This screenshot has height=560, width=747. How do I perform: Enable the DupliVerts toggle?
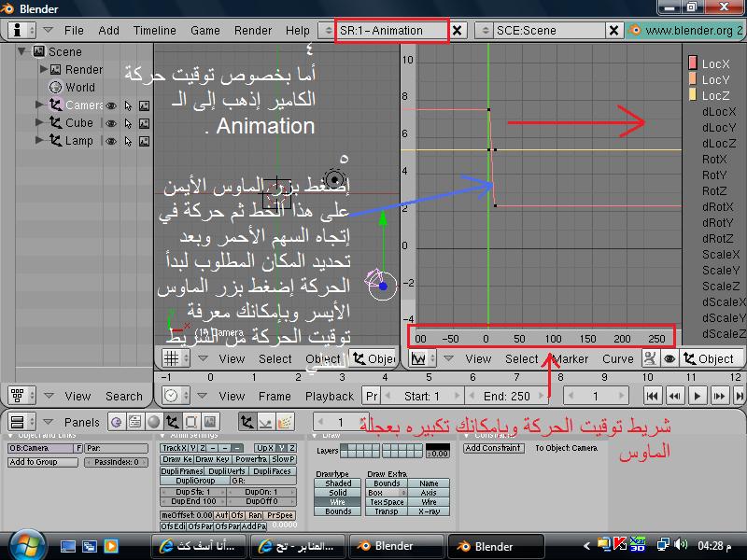tap(227, 471)
